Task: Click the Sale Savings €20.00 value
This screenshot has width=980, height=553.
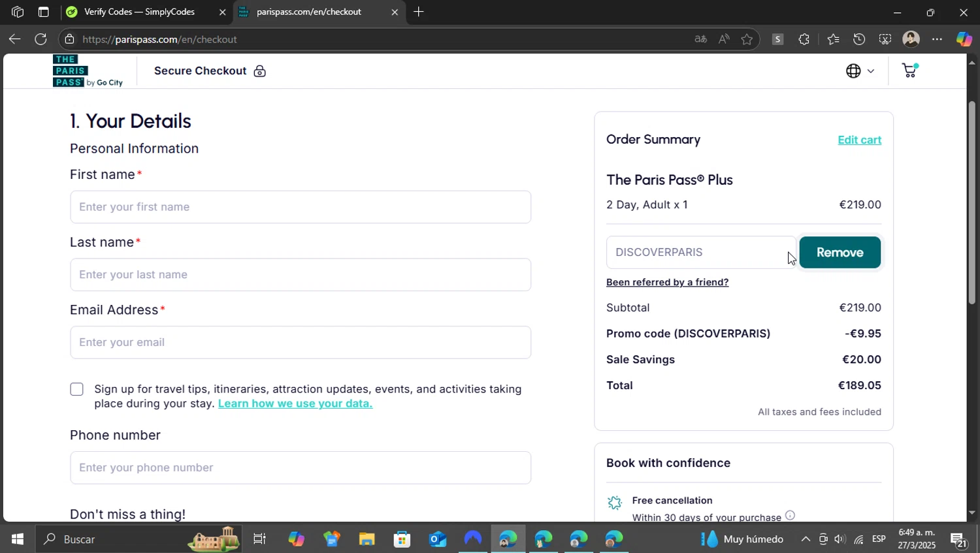Action: 861,359
